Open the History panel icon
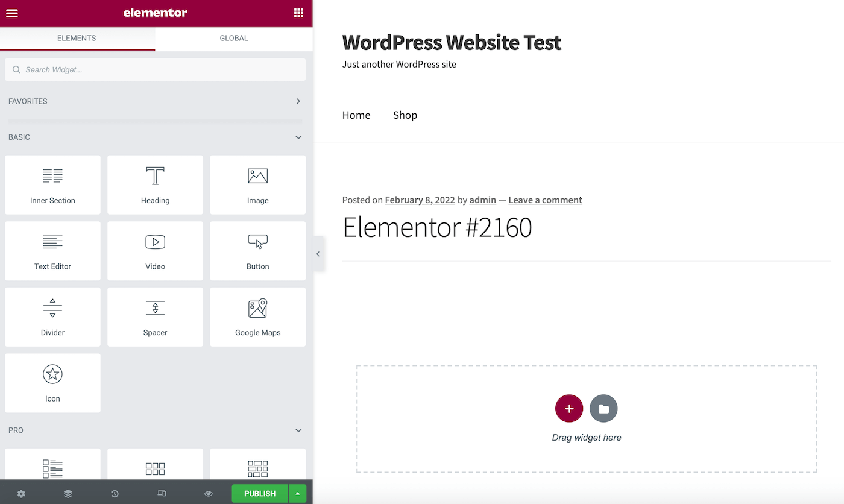Screen dimensions: 844x504 (115, 493)
